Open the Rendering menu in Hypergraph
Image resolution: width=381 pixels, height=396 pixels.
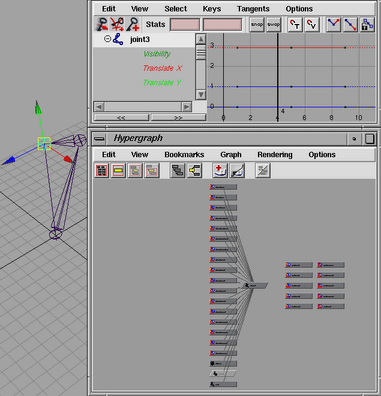click(x=275, y=155)
